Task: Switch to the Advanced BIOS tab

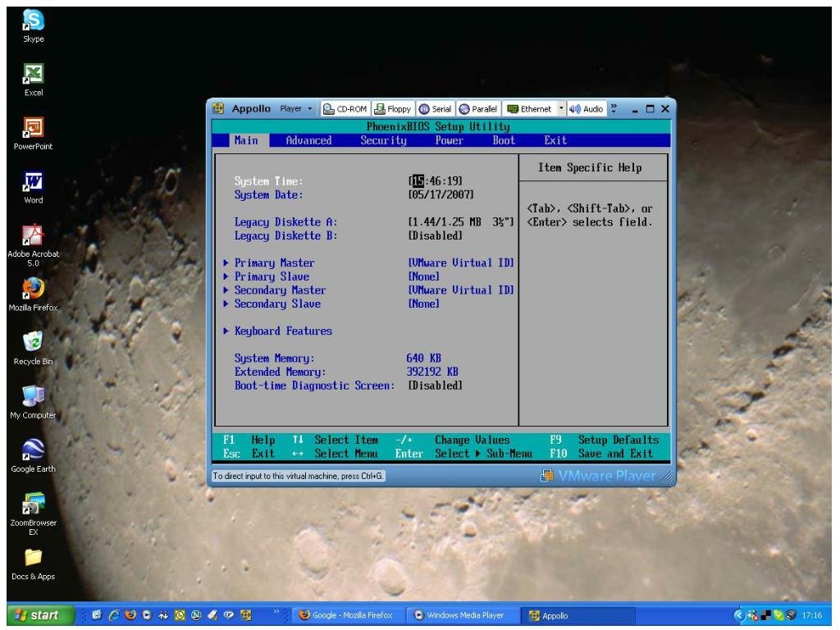Action: point(308,140)
